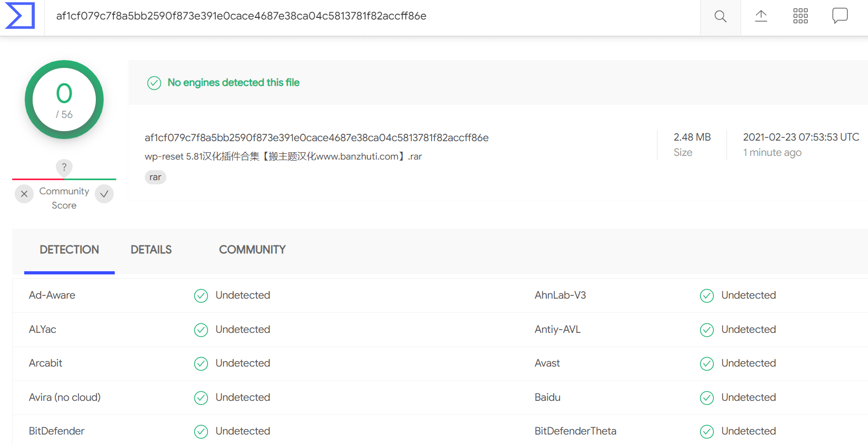Select the DETECTION tab
Viewport: 868px width, 444px height.
[69, 250]
